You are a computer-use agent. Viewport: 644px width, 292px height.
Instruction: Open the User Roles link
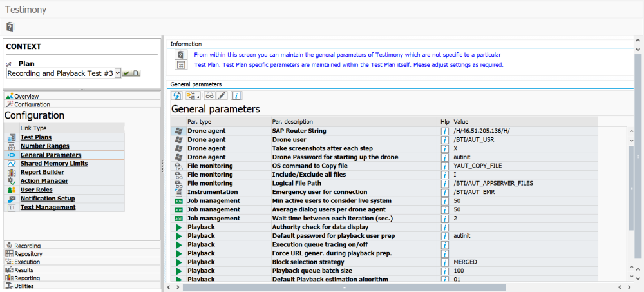point(37,190)
